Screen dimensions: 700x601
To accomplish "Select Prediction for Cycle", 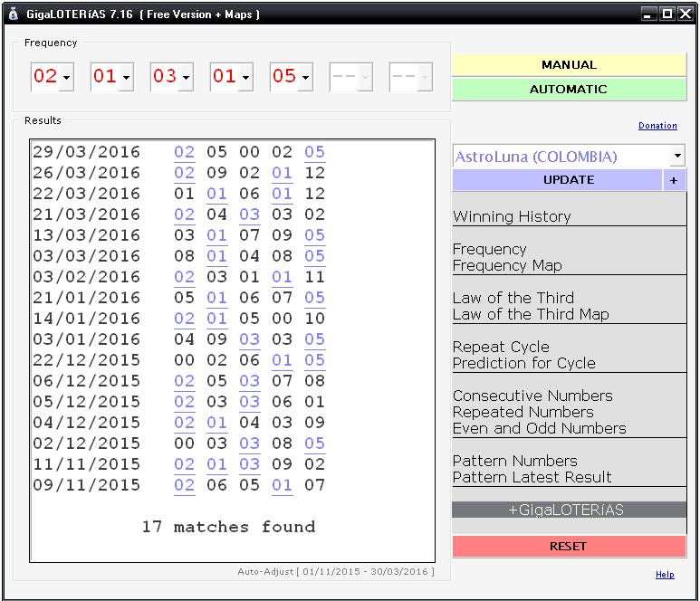I will (x=523, y=364).
